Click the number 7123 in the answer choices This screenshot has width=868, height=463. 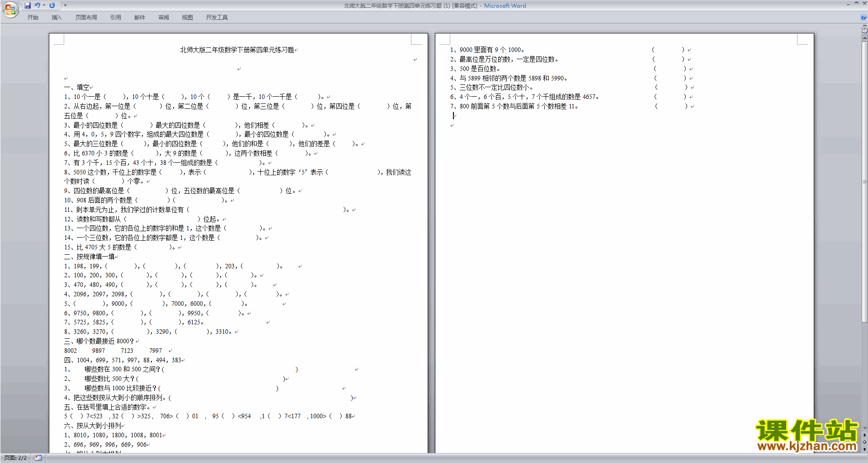(x=127, y=351)
